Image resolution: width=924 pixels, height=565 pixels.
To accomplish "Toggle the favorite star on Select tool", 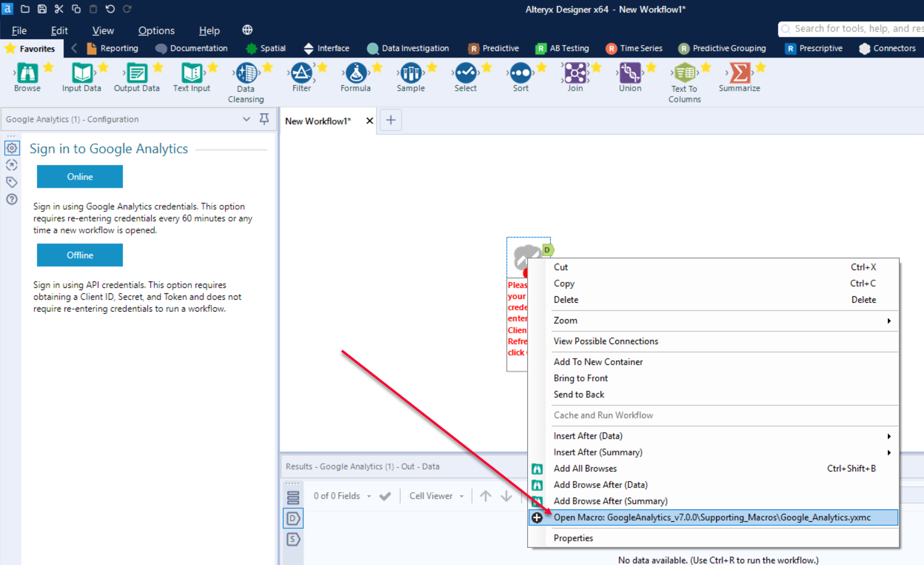I will pos(485,68).
